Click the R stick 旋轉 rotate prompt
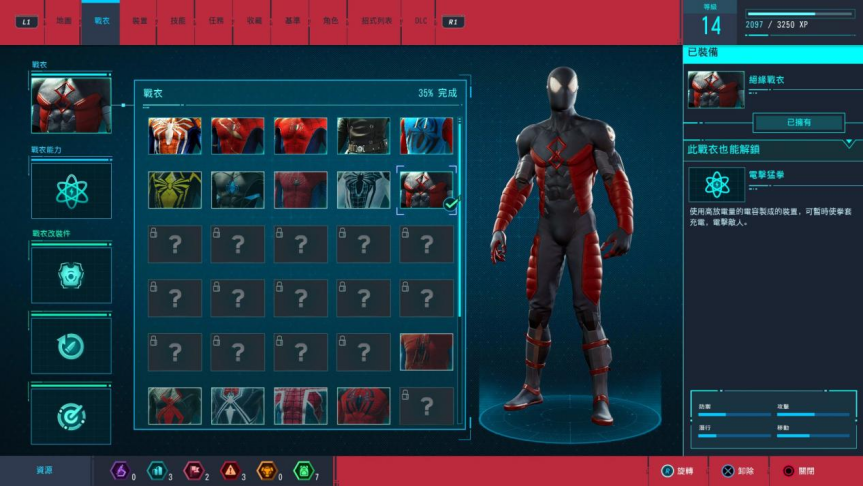 tap(678, 471)
